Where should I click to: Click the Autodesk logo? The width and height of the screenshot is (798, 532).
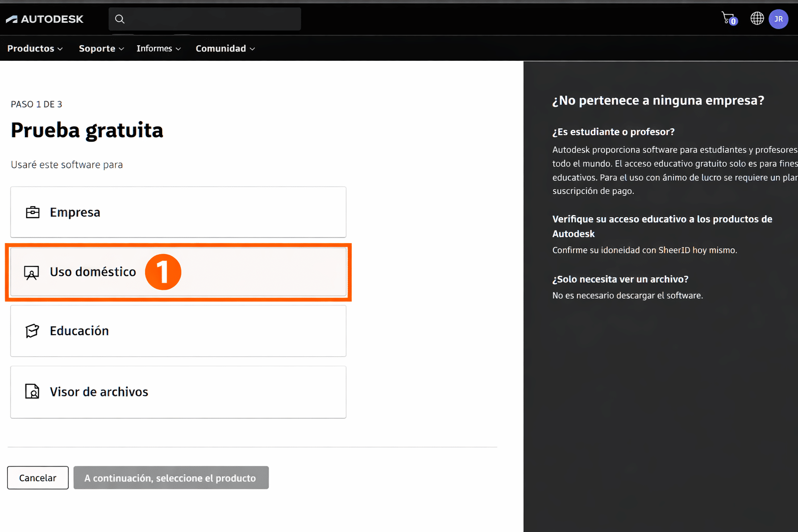tap(45, 19)
